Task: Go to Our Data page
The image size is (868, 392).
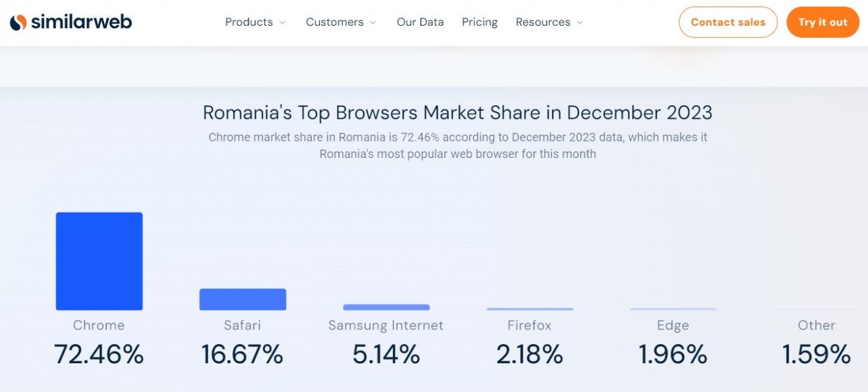Action: point(420,22)
